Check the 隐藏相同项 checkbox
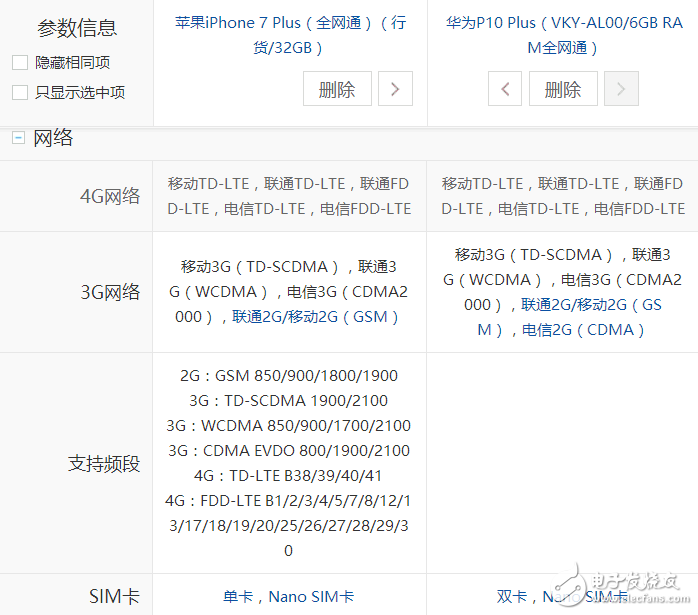Screen dimensions: 698x615 tap(20, 63)
